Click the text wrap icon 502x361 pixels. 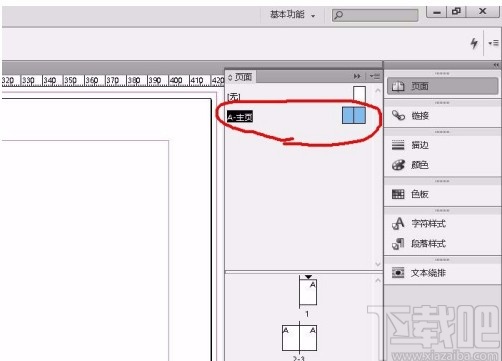click(x=398, y=273)
